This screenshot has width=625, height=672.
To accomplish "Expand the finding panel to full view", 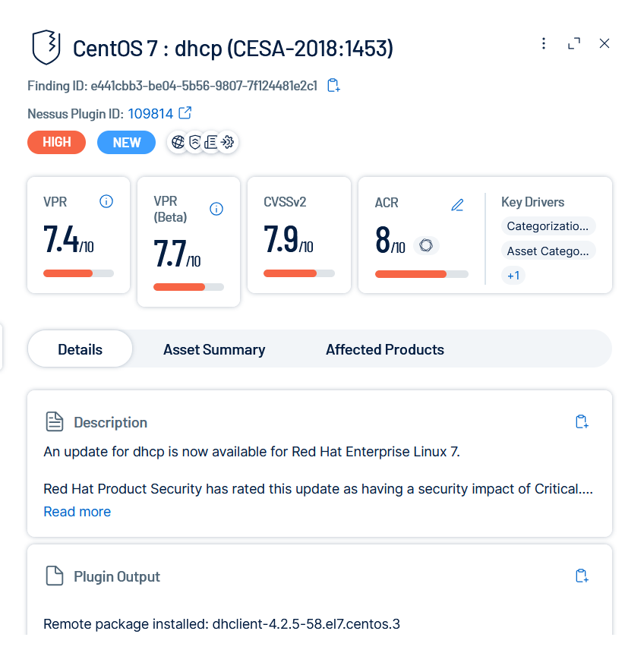I will pos(574,43).
